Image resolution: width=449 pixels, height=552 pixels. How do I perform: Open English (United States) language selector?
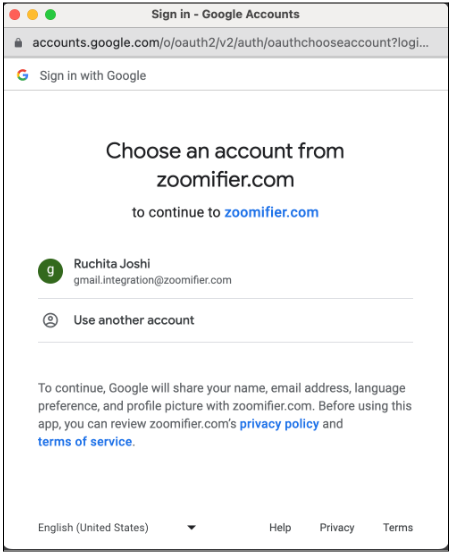coord(117,527)
